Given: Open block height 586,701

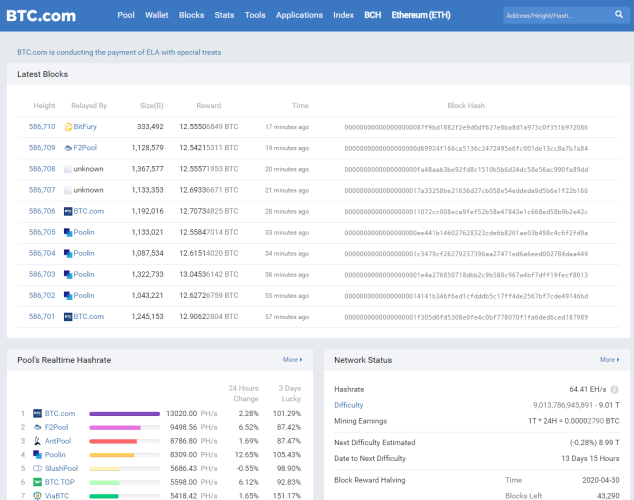Looking at the screenshot, I should pyautogui.click(x=42, y=316).
